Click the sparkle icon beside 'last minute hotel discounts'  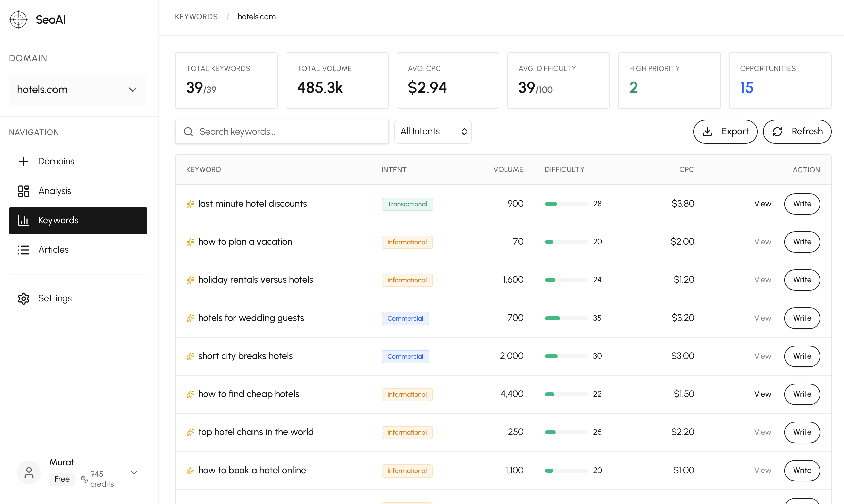click(x=190, y=204)
